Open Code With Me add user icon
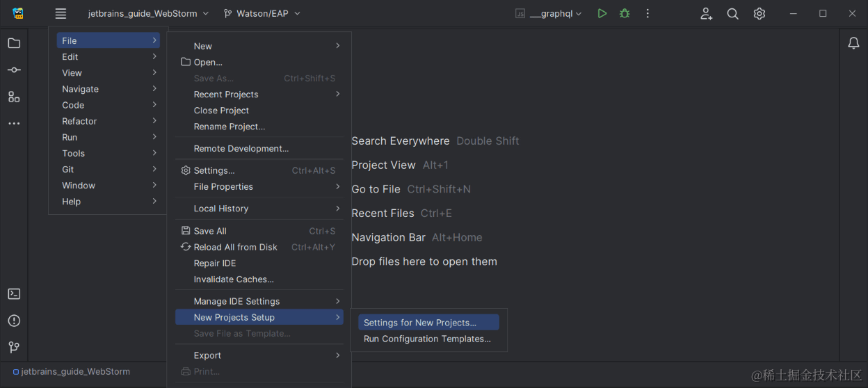This screenshot has height=388, width=868. (x=706, y=13)
